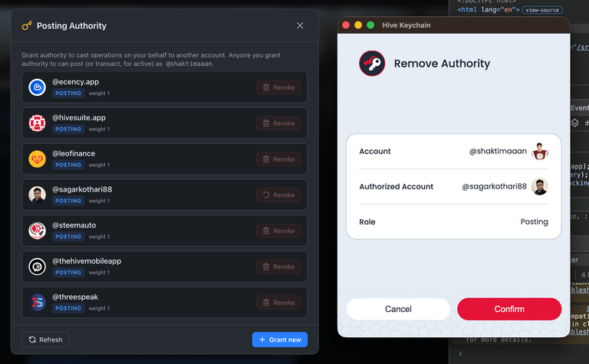Click the POSTING badge under @thehivemobileapp
The width and height of the screenshot is (589, 364).
(x=68, y=273)
